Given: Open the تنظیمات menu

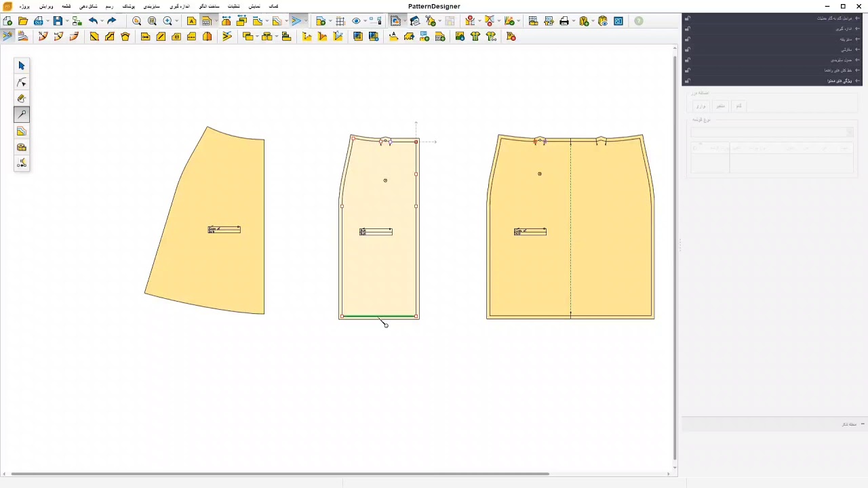Looking at the screenshot, I should tap(233, 6).
